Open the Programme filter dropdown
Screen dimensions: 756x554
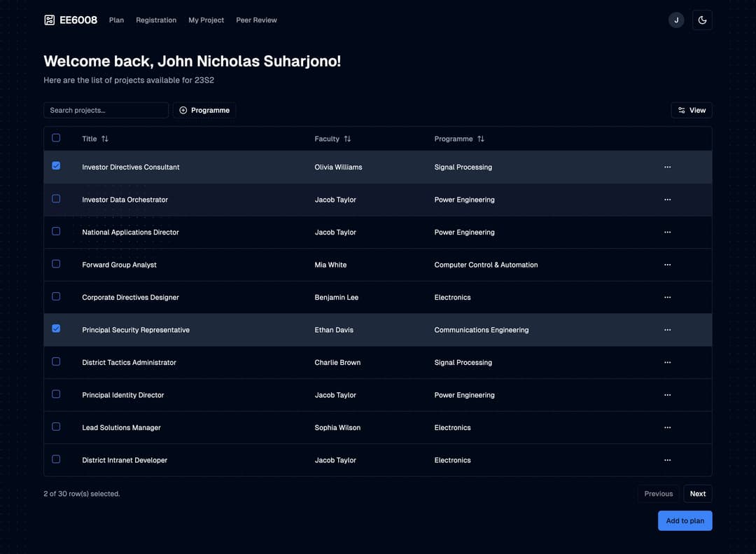204,110
